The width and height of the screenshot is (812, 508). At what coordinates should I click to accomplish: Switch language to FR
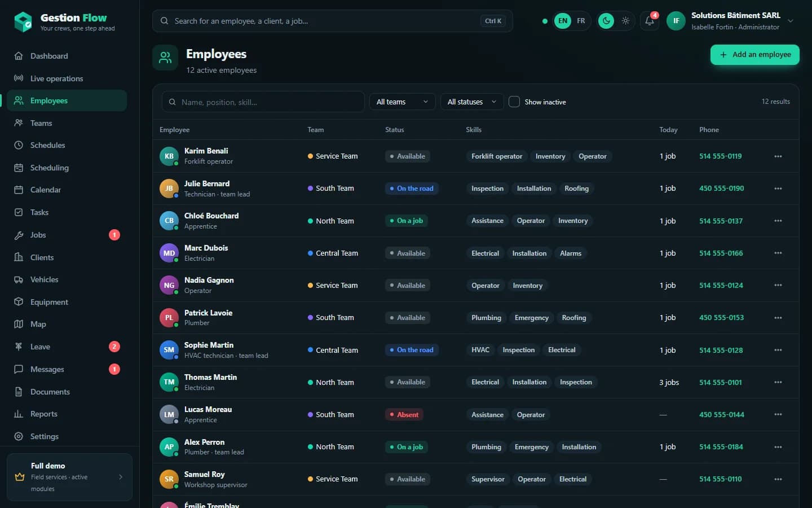coord(581,21)
